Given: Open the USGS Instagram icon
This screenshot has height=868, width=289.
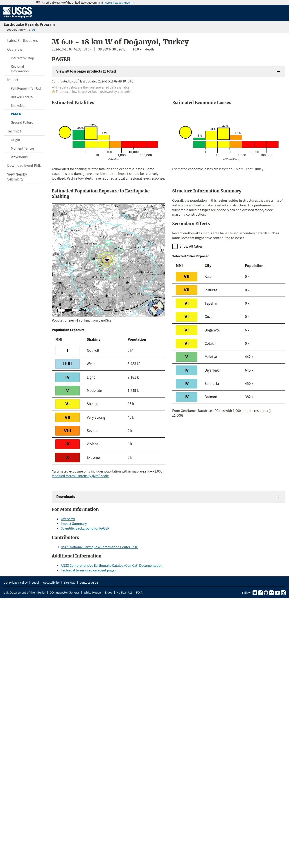Looking at the screenshot, I should 283,593.
